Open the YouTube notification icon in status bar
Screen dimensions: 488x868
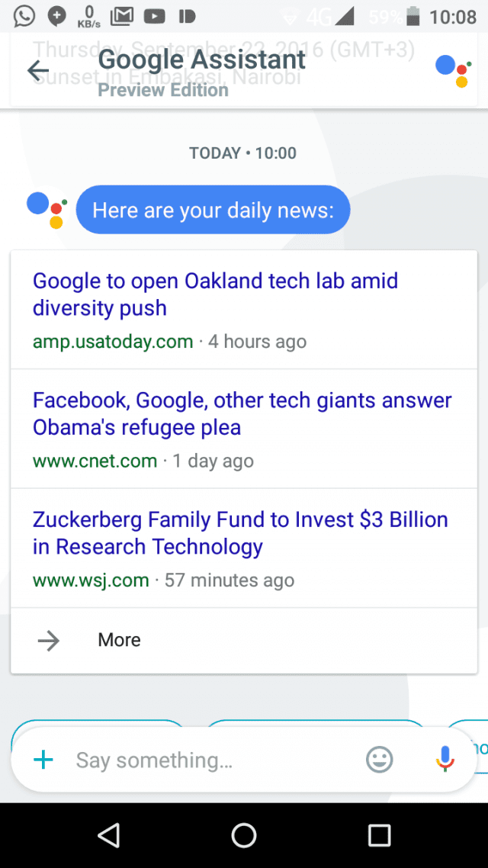click(x=154, y=17)
